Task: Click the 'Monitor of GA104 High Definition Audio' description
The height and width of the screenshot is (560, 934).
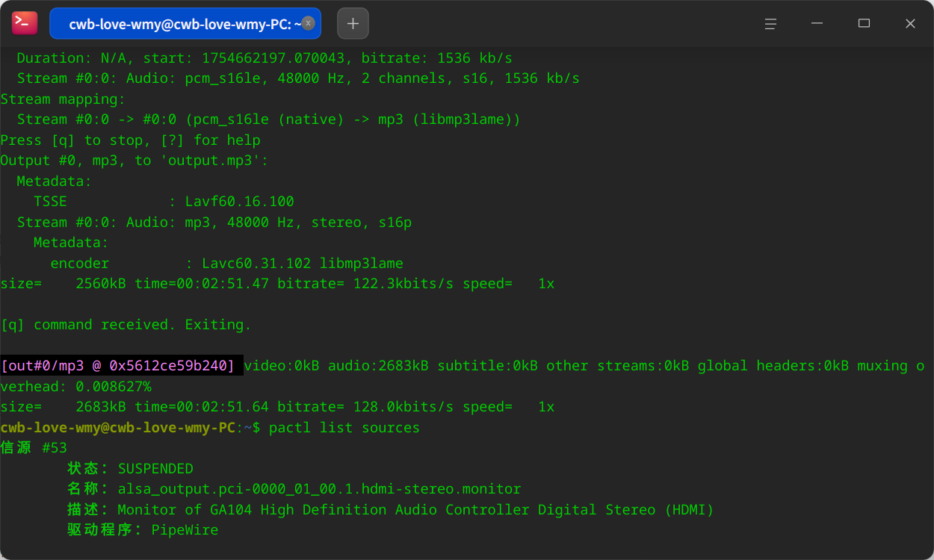Action: point(415,510)
